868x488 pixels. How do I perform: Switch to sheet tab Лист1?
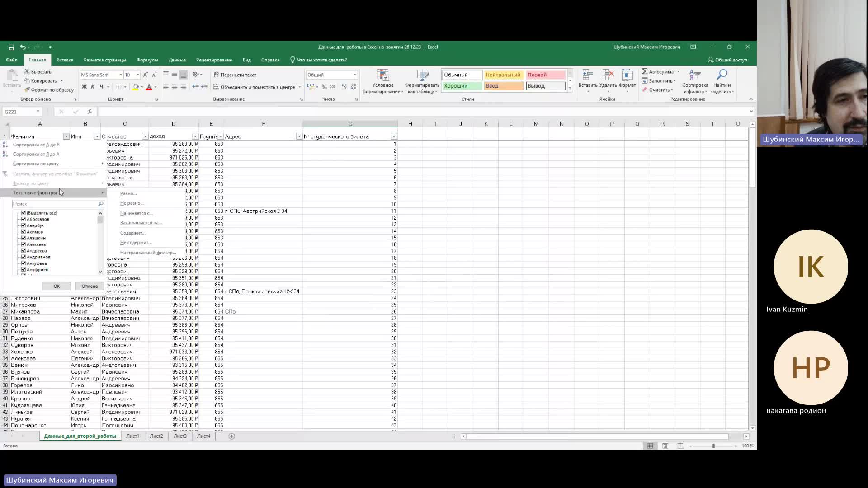tap(132, 436)
